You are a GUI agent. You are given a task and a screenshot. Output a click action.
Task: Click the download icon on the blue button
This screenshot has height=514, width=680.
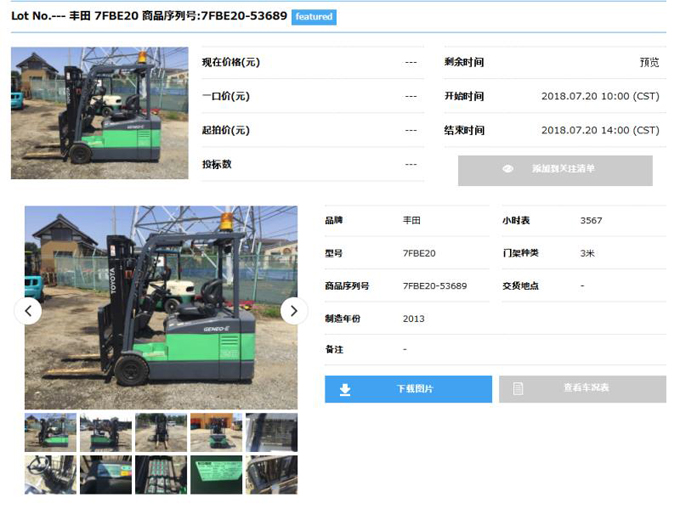tap(345, 389)
